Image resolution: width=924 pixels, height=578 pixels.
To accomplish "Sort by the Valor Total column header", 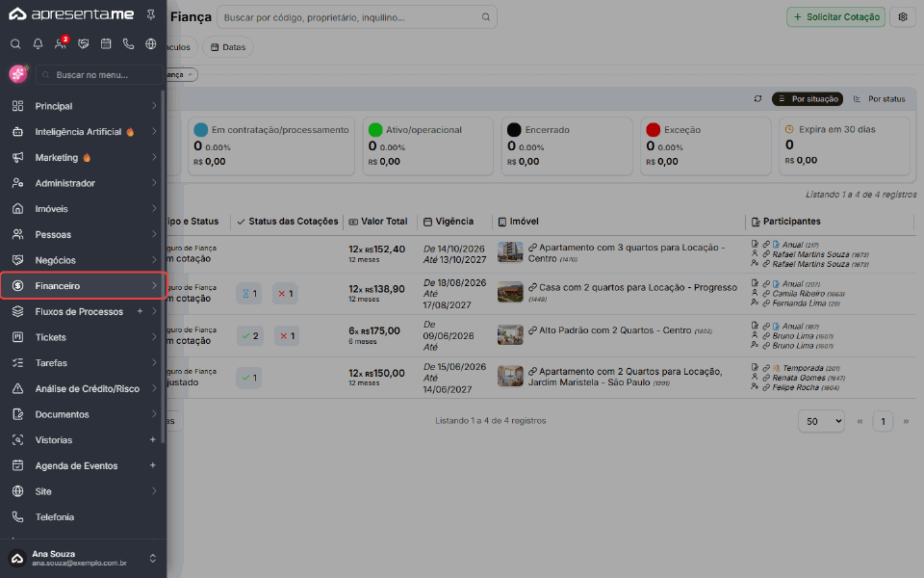I will click(378, 222).
